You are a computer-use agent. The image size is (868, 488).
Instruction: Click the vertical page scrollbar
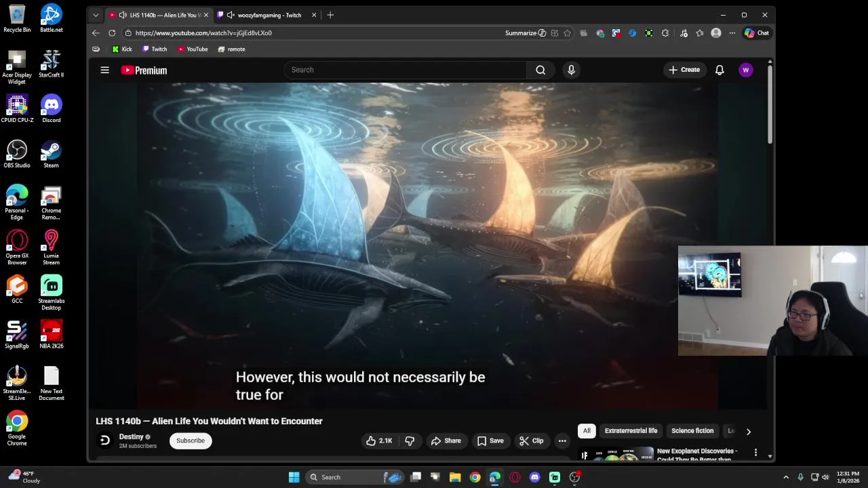coord(770,105)
